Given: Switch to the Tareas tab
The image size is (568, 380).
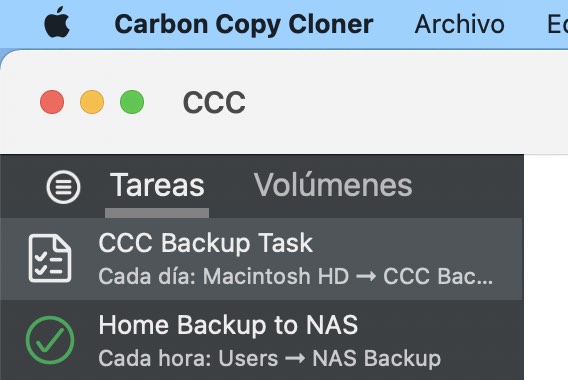Looking at the screenshot, I should (157, 185).
